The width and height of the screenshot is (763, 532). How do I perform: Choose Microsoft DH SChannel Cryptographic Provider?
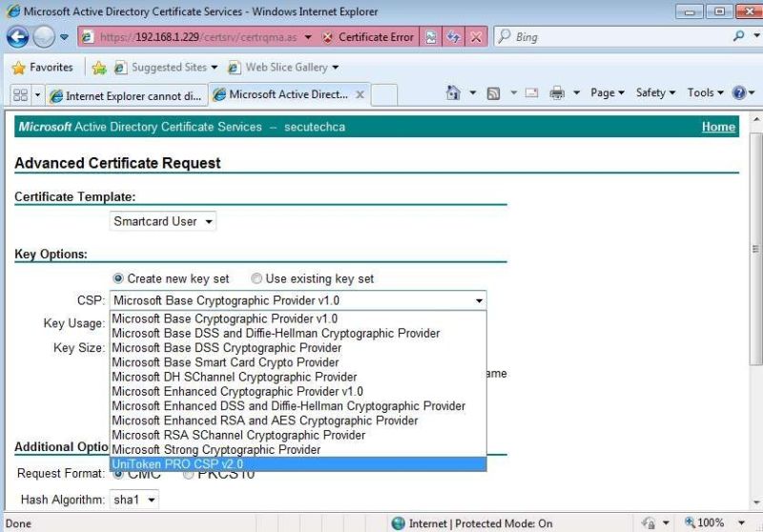(298, 377)
